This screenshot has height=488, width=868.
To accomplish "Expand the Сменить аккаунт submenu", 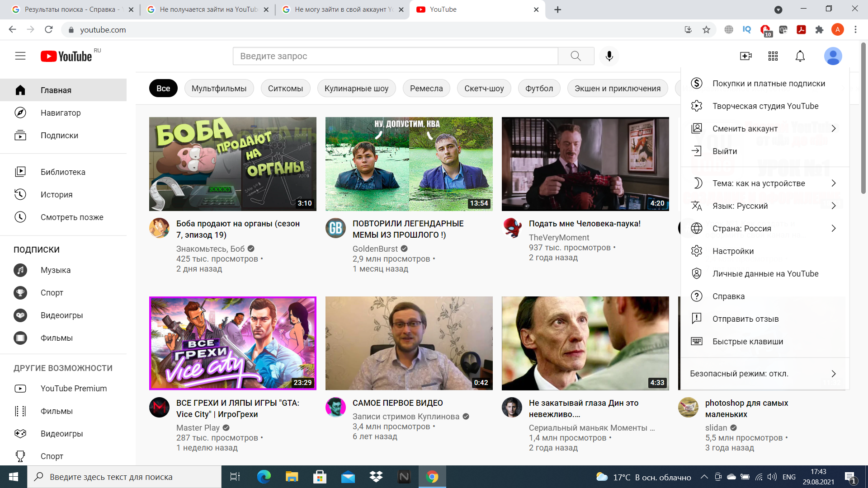I will 764,129.
